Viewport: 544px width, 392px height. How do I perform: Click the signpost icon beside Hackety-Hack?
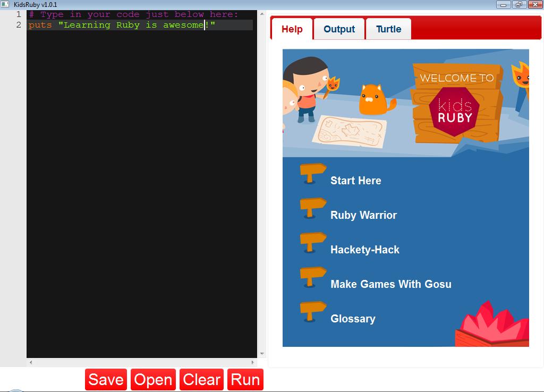(x=312, y=243)
